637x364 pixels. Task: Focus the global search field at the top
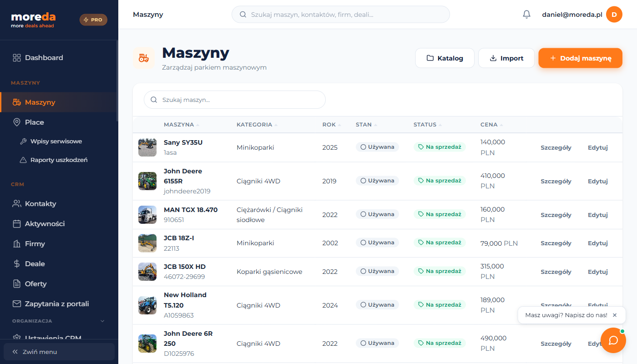[341, 15]
